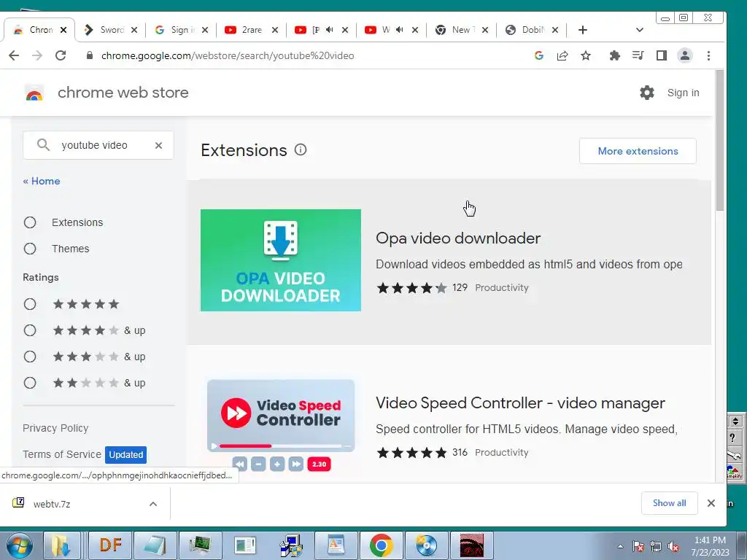This screenshot has height=560, width=747.
Task: Click the Google icon in the address bar
Action: click(x=539, y=55)
